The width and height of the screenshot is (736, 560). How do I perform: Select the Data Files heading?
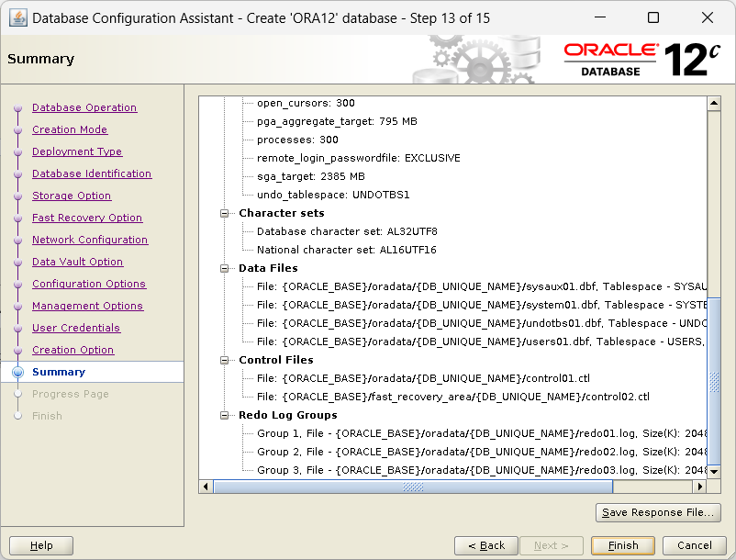coord(268,268)
